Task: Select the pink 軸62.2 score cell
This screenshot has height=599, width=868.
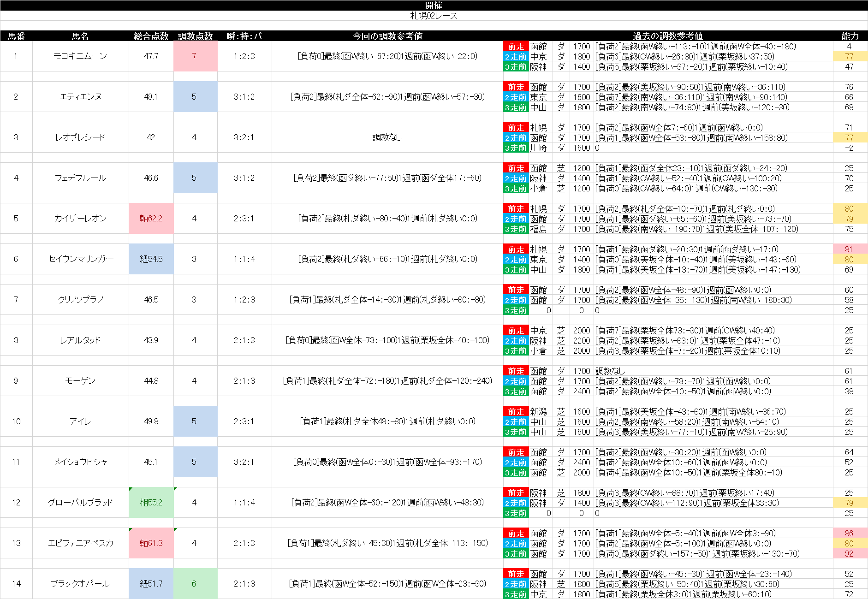Action: click(x=151, y=219)
